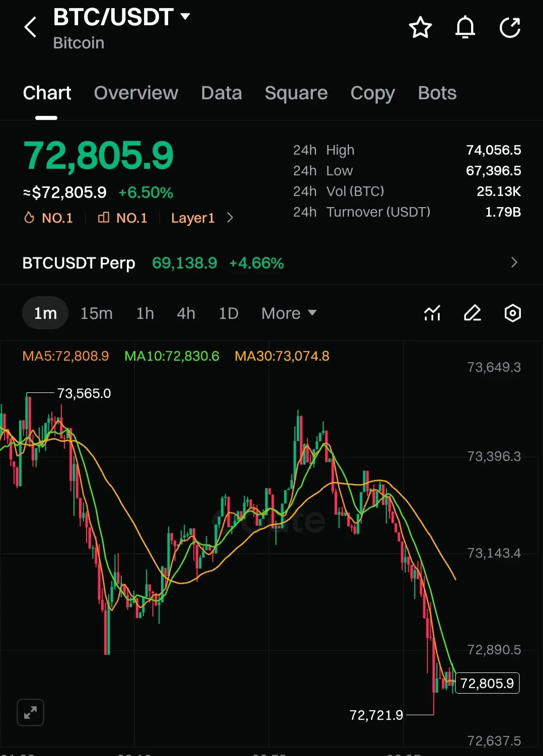Select the 4h timeframe
The height and width of the screenshot is (756, 543).
186,313
